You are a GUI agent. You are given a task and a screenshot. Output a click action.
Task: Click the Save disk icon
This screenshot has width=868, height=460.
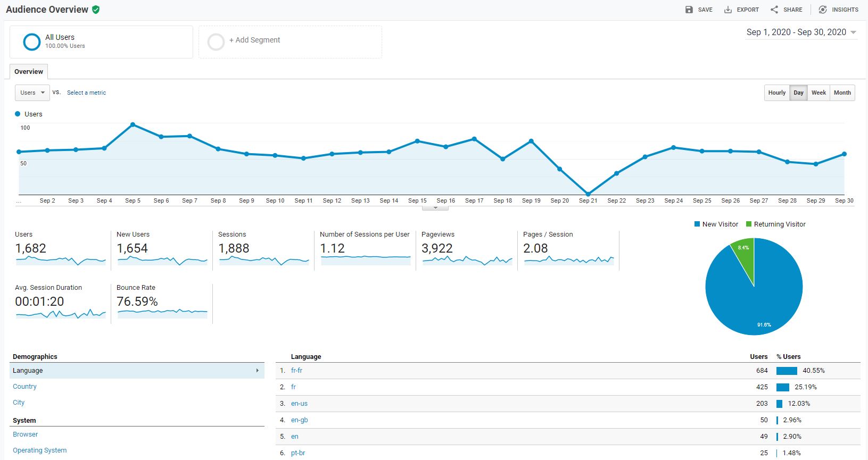pyautogui.click(x=689, y=10)
